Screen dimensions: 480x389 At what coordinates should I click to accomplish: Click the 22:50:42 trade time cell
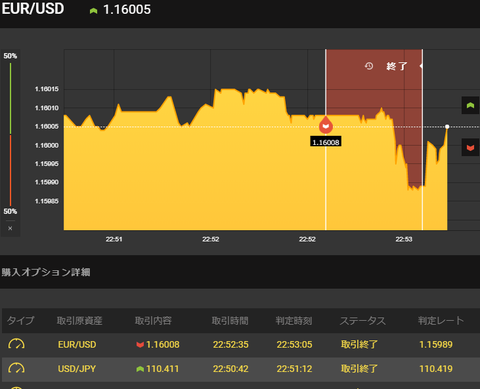click(x=231, y=369)
